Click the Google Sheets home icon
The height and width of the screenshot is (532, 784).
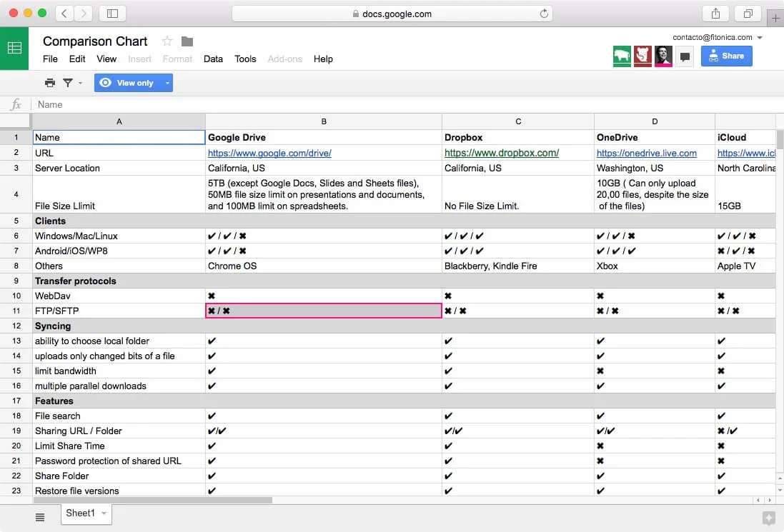pyautogui.click(x=14, y=49)
